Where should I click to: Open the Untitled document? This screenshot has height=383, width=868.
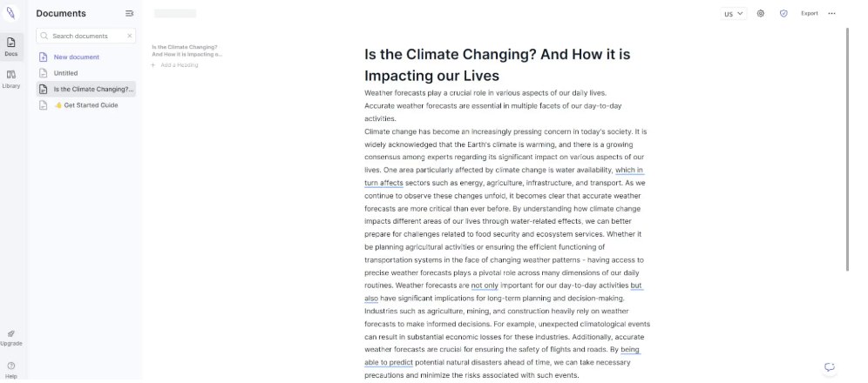click(65, 73)
